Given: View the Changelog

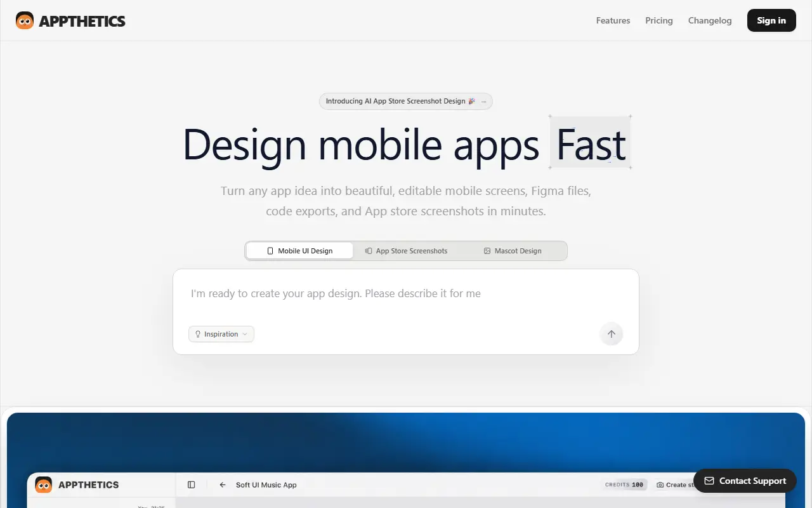Looking at the screenshot, I should 710,20.
